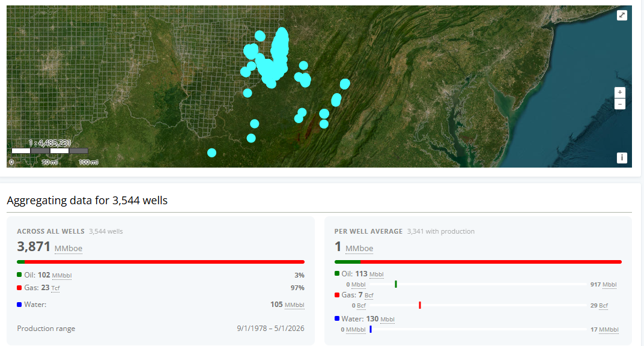The image size is (644, 346).
Task: Open the map info button
Action: [x=622, y=157]
